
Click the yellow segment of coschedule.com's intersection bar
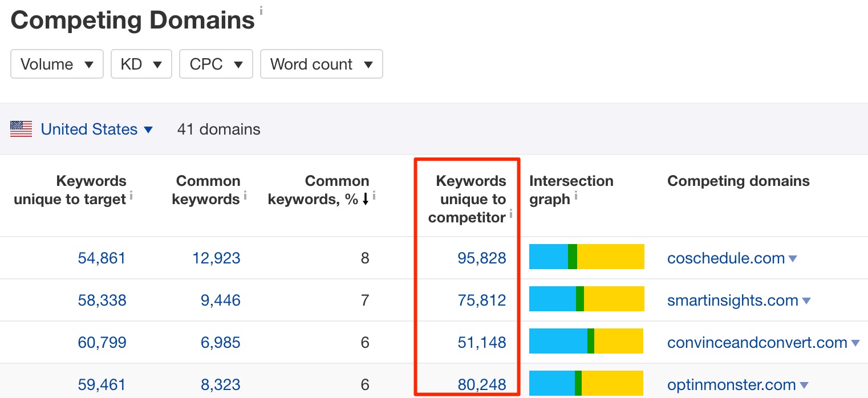click(610, 257)
